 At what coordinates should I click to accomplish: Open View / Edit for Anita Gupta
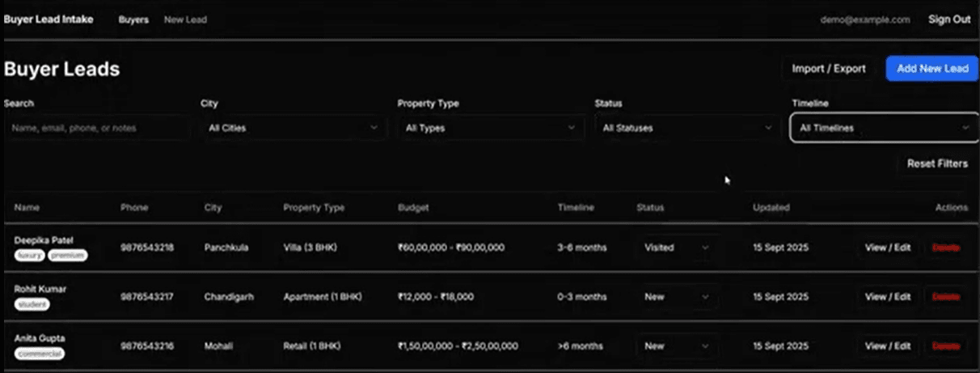pyautogui.click(x=887, y=346)
